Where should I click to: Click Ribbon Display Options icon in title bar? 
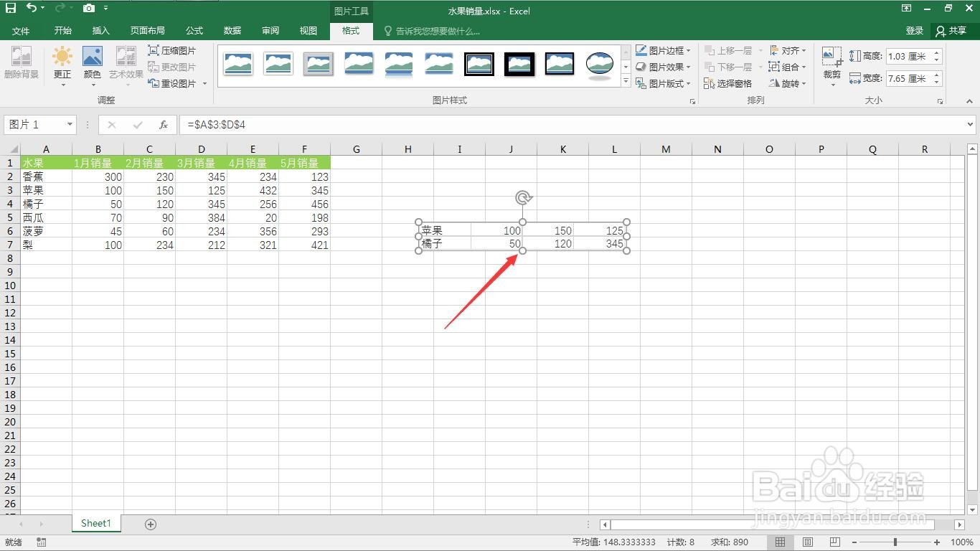coord(907,9)
